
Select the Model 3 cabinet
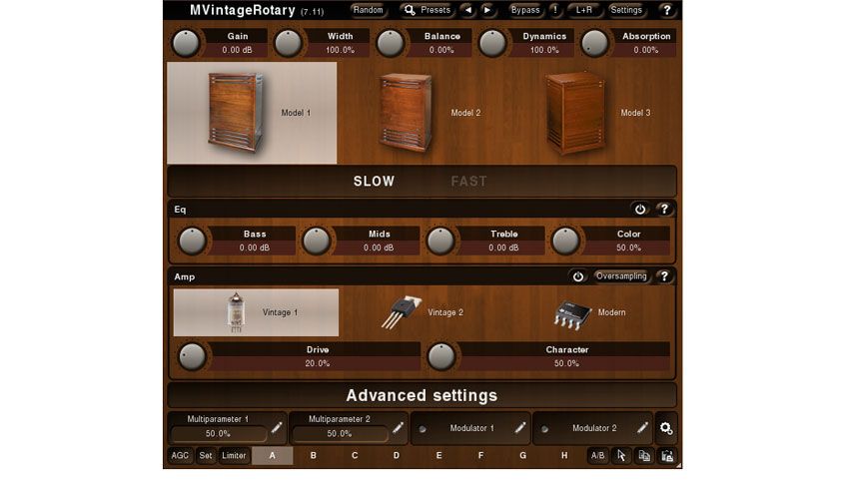point(592,113)
